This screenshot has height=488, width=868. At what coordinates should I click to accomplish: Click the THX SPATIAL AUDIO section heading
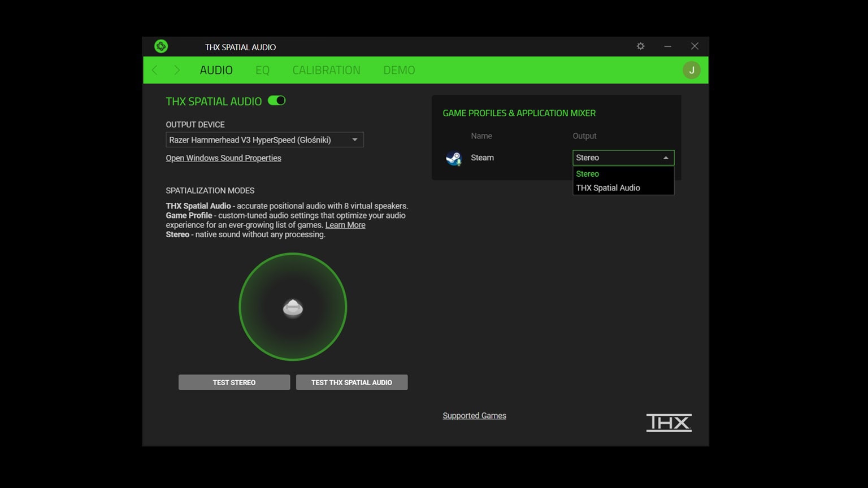pos(214,101)
